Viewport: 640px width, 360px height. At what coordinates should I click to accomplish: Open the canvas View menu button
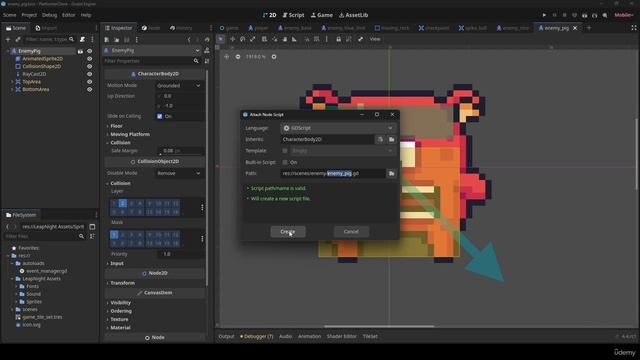click(x=375, y=39)
